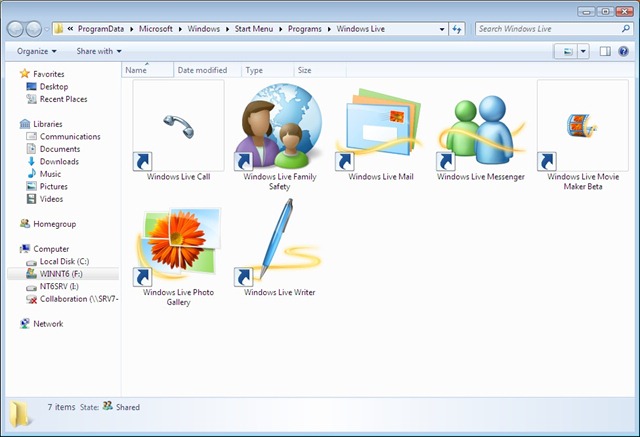Click the 7 items count text
Viewport: 640px width, 437px height.
(x=61, y=407)
